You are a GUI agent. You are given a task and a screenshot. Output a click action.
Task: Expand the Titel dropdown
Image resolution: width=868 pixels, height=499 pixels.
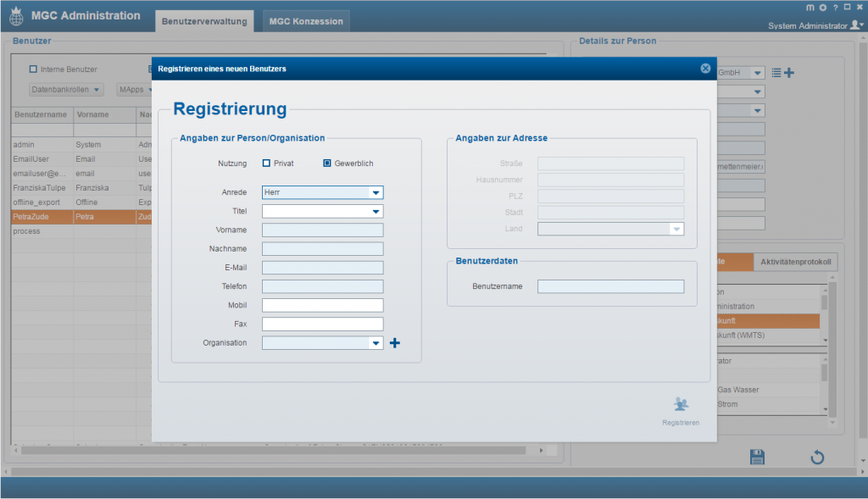pos(376,212)
